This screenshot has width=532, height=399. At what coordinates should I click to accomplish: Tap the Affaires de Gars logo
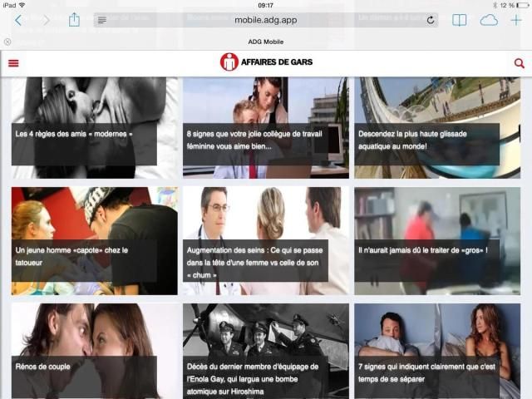click(266, 62)
